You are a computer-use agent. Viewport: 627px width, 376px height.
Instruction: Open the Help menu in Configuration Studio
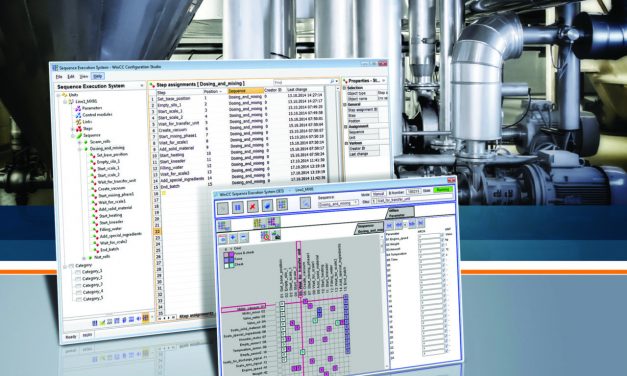[x=97, y=76]
